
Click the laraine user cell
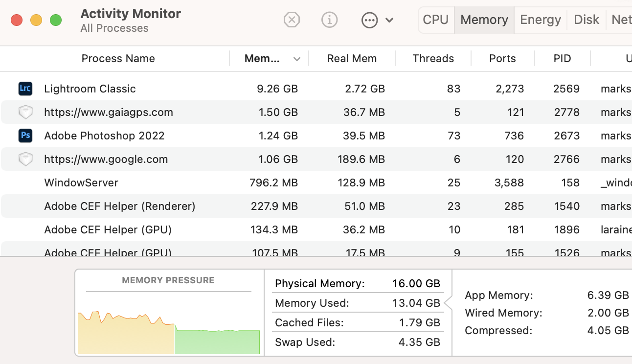(616, 229)
